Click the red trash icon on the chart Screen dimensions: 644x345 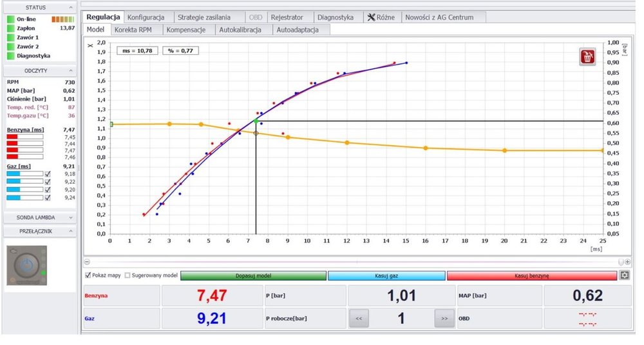point(587,57)
